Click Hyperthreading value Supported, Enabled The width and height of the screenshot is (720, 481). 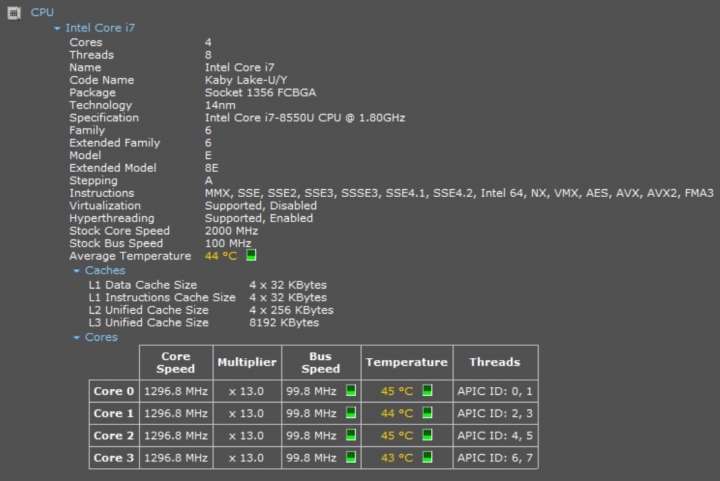coord(259,218)
